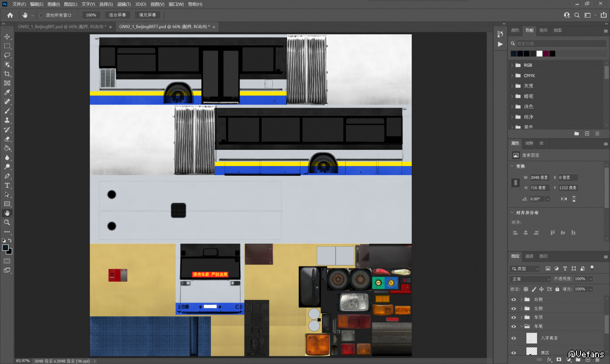This screenshot has width=610, height=364.
Task: Select the Move tool in the toolbar
Action: (x=7, y=37)
